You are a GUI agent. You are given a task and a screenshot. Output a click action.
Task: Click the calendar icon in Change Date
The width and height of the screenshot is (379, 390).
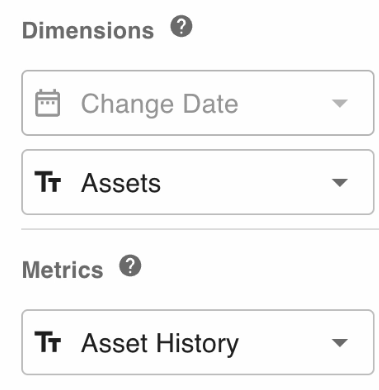(x=48, y=103)
